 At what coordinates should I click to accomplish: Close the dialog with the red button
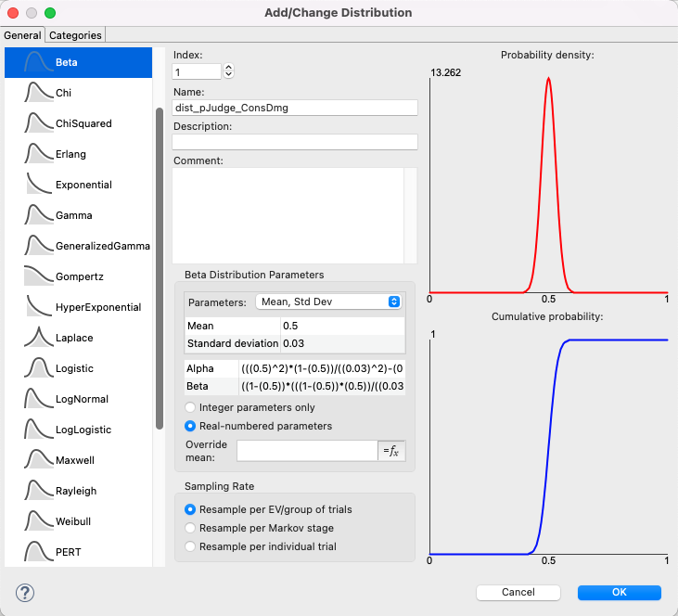[13, 13]
